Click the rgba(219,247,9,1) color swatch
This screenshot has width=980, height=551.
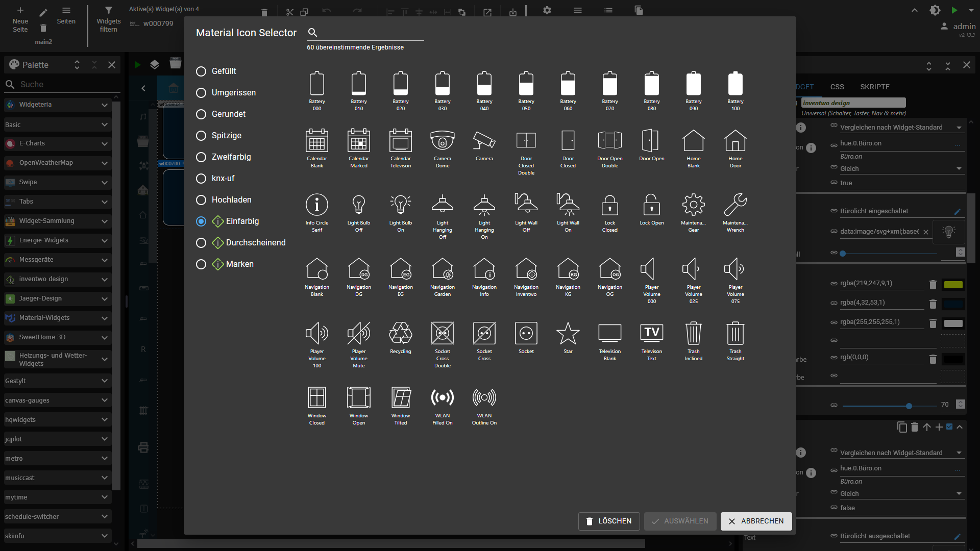coord(953,285)
